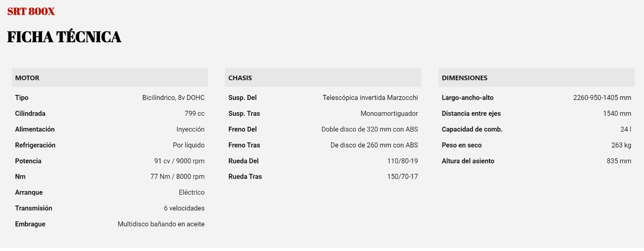644x251 pixels.
Task: Click the SRT 800X red title
Action: pos(31,11)
